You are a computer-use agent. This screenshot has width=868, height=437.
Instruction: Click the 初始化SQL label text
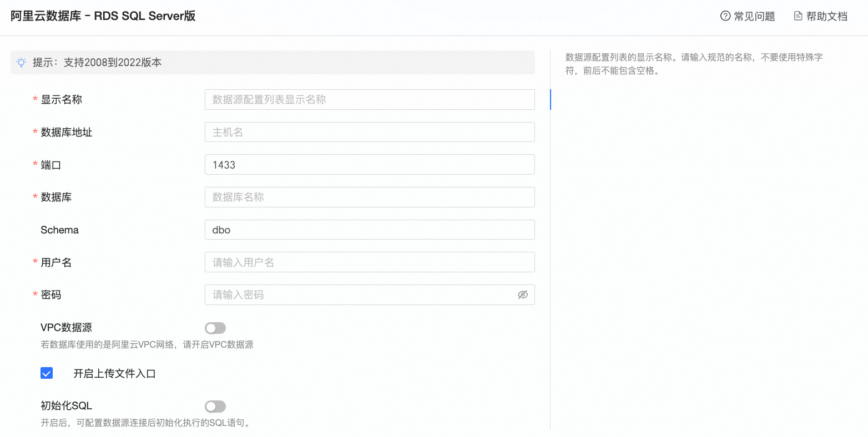66,405
